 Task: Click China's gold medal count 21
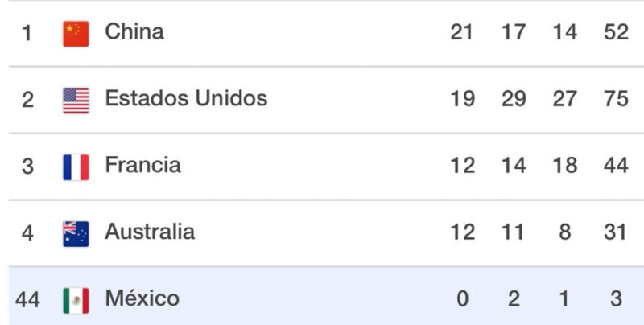click(x=462, y=32)
